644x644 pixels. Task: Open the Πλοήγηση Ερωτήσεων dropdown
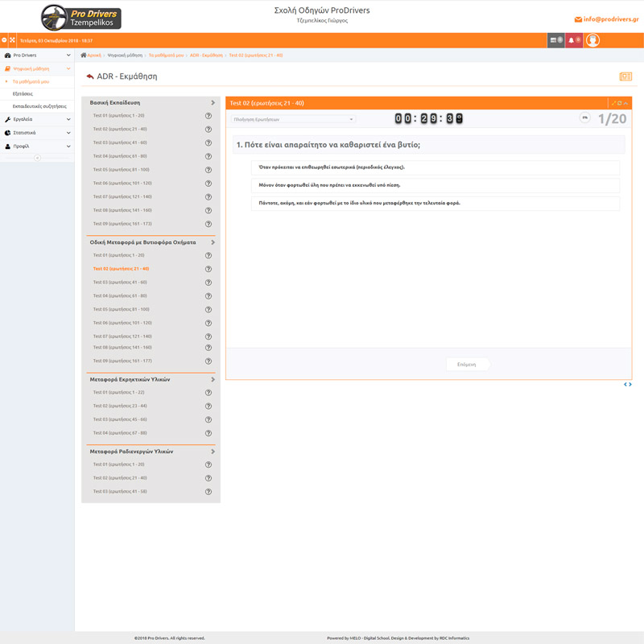click(x=293, y=119)
